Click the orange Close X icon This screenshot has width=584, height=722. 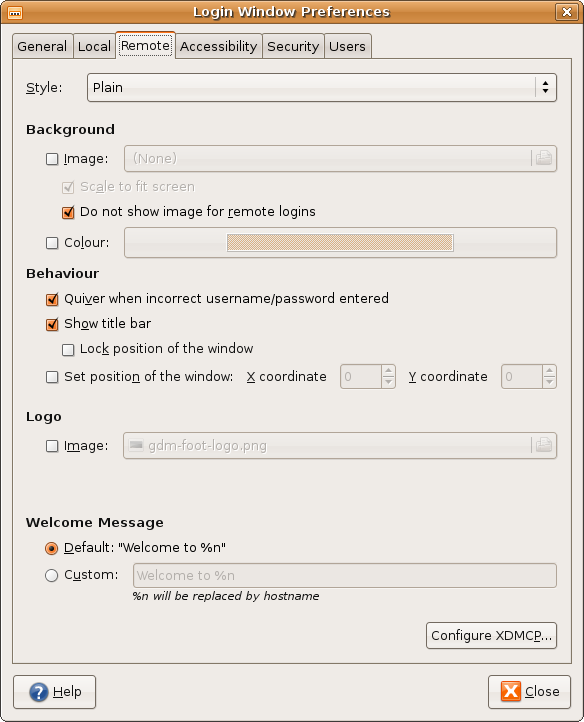[x=511, y=691]
